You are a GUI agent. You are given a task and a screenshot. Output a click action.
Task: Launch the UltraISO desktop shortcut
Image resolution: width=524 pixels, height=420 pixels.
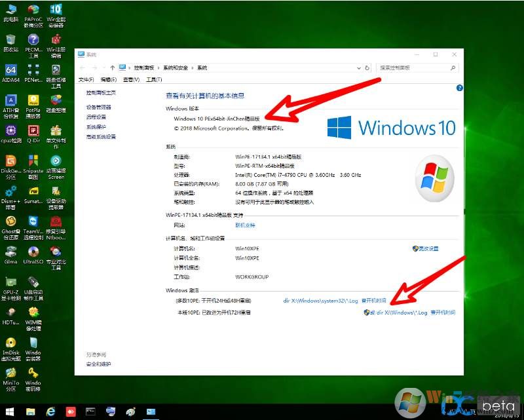tap(33, 252)
